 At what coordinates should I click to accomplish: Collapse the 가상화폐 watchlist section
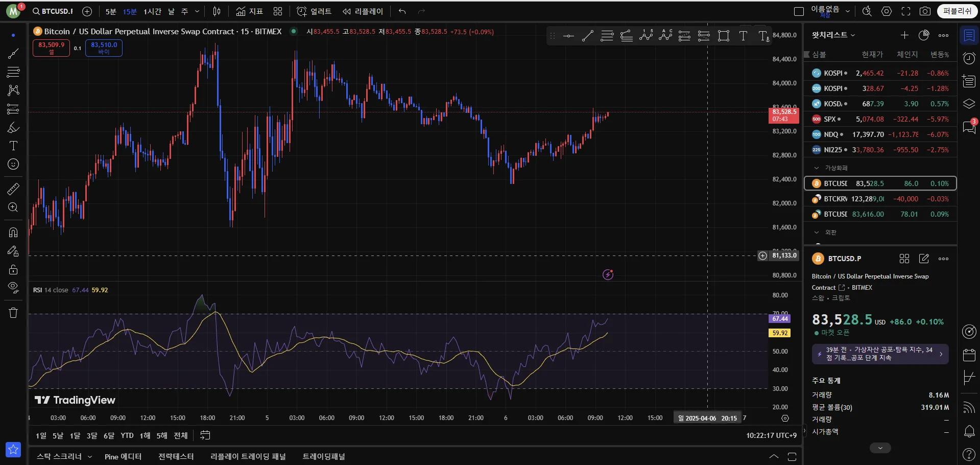817,168
